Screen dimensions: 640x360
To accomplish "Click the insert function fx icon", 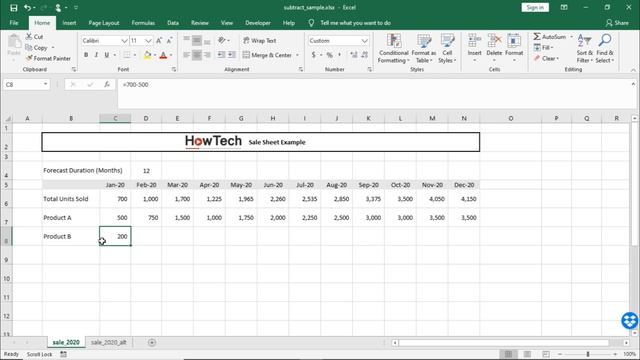I will [107, 84].
